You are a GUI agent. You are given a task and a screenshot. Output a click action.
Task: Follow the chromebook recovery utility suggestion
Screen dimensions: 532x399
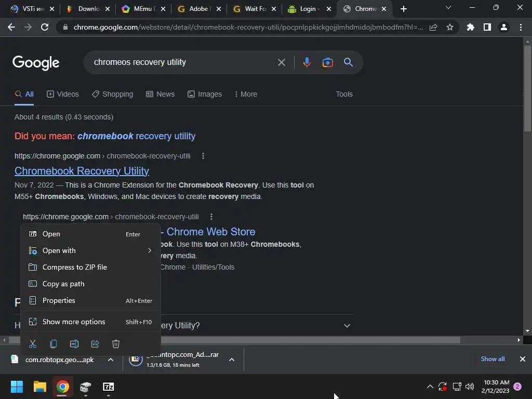coord(137,136)
